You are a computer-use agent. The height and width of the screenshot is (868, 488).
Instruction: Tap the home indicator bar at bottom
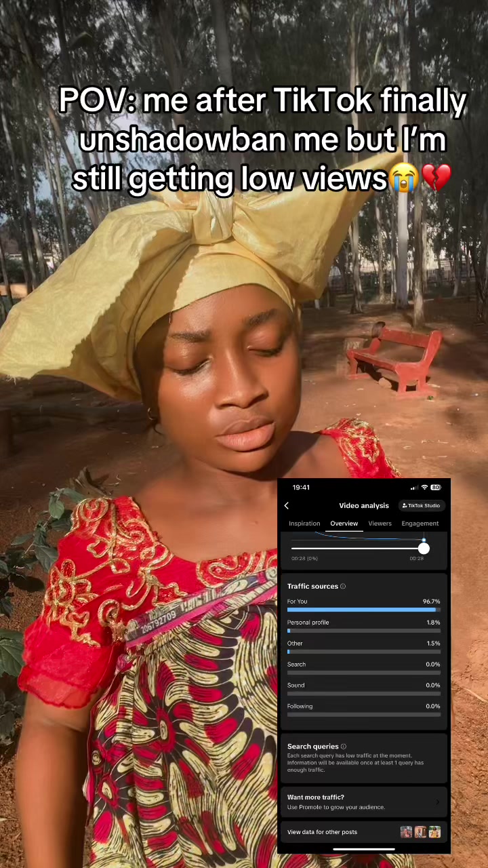click(x=364, y=849)
